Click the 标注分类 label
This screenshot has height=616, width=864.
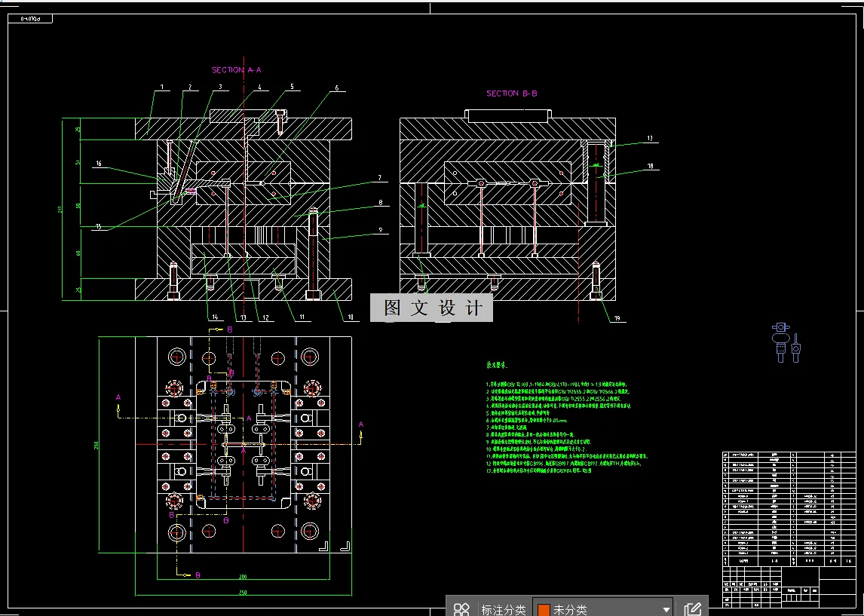click(x=504, y=609)
